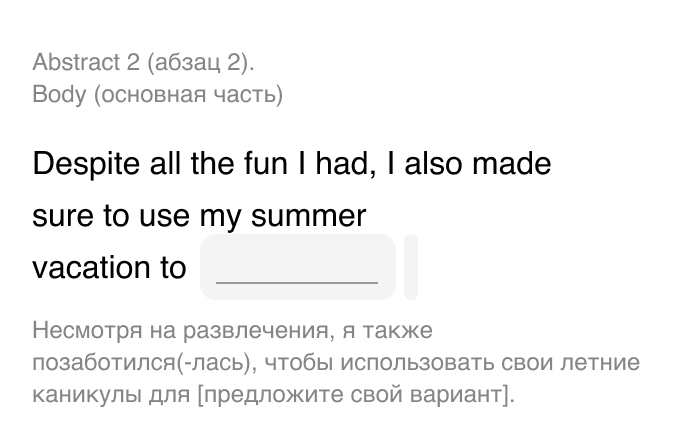Click the narrow gray bar beside the blank

pyautogui.click(x=410, y=267)
